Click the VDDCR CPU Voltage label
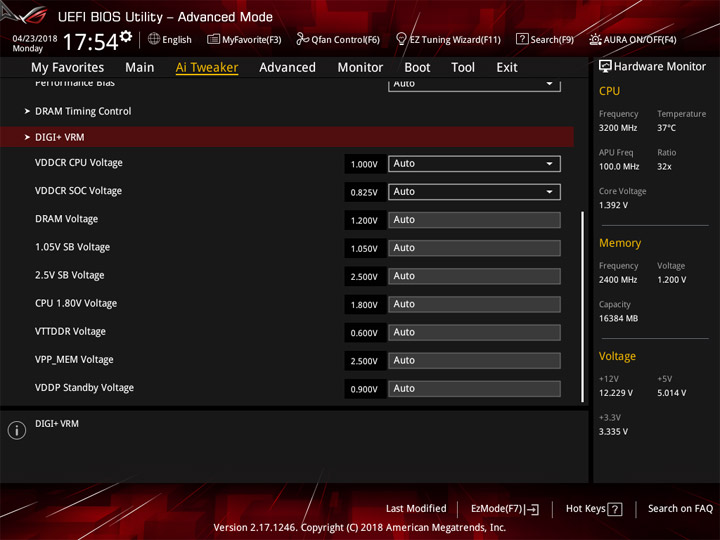720x540 pixels. click(79, 163)
